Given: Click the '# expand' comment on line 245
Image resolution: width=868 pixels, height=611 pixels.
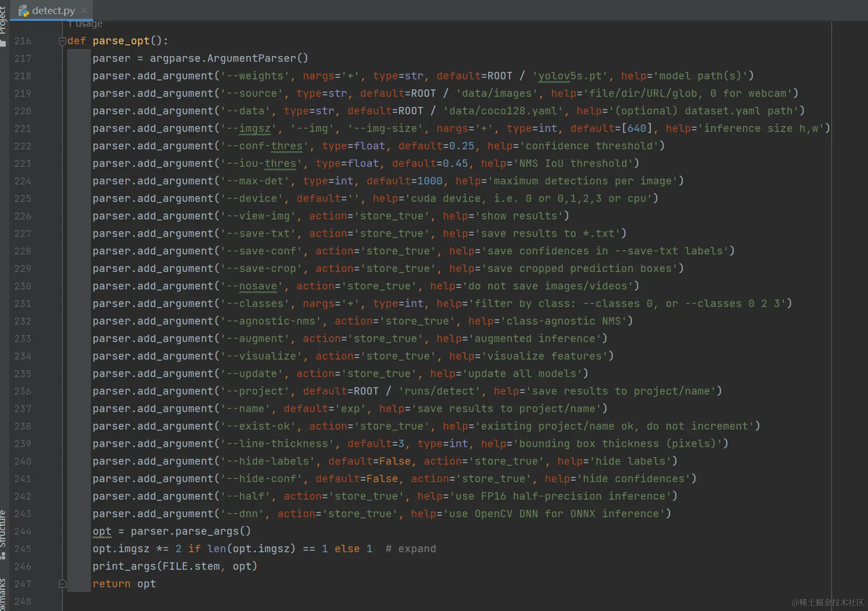Looking at the screenshot, I should 410,549.
